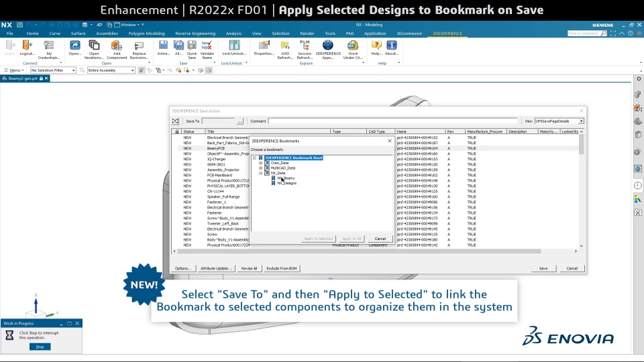Open the Window dropdown in title bar
Image resolution: width=644 pixels, height=362 pixels.
[x=127, y=25]
